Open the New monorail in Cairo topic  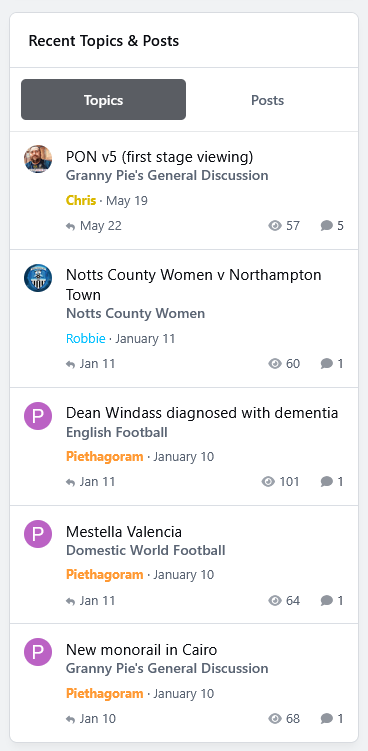141,650
